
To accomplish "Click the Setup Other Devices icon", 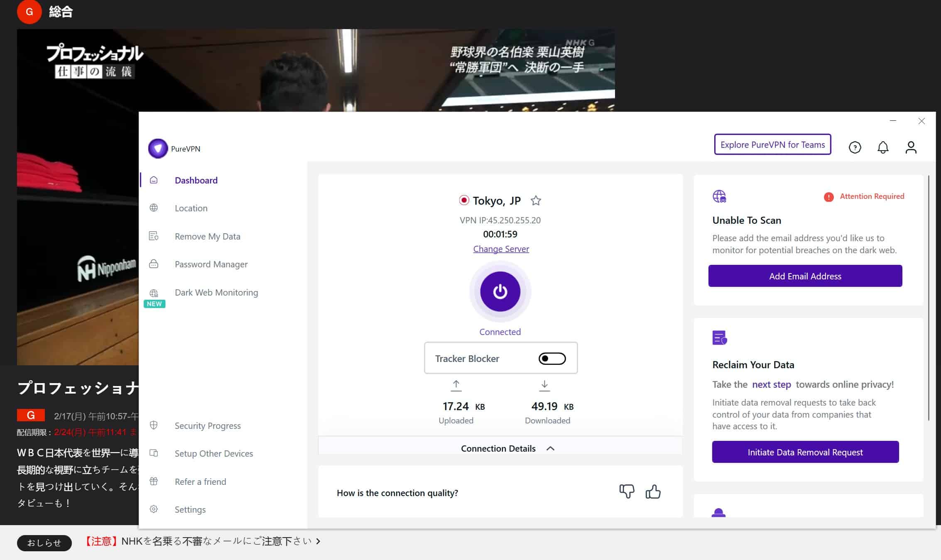I will click(x=154, y=453).
